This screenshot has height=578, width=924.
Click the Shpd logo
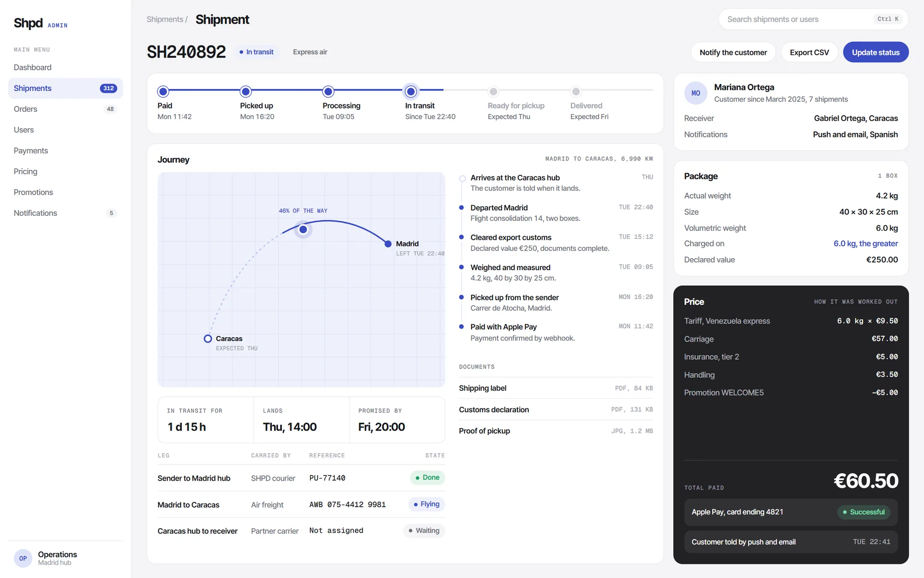pos(28,23)
